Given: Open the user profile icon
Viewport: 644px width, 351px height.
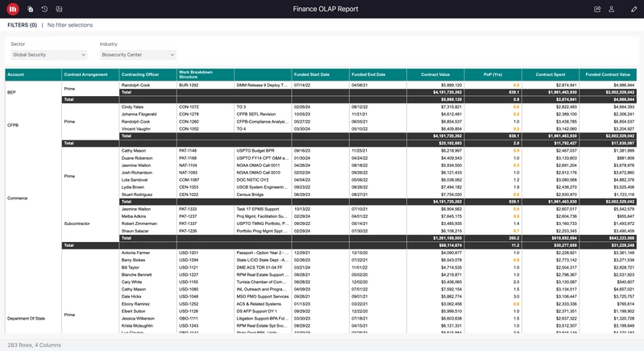Looking at the screenshot, I should click(612, 9).
